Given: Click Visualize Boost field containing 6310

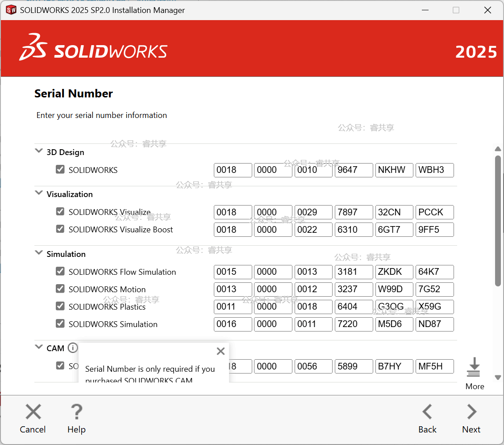Looking at the screenshot, I should (354, 230).
